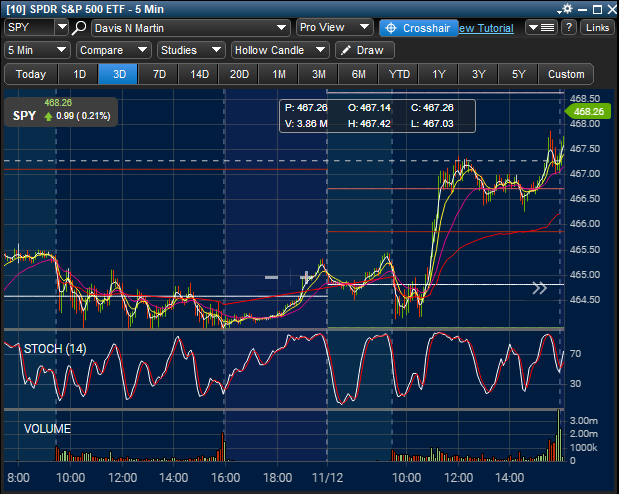Click the L: 467.03 low value
Image resolution: width=619 pixels, height=494 pixels.
[432, 124]
